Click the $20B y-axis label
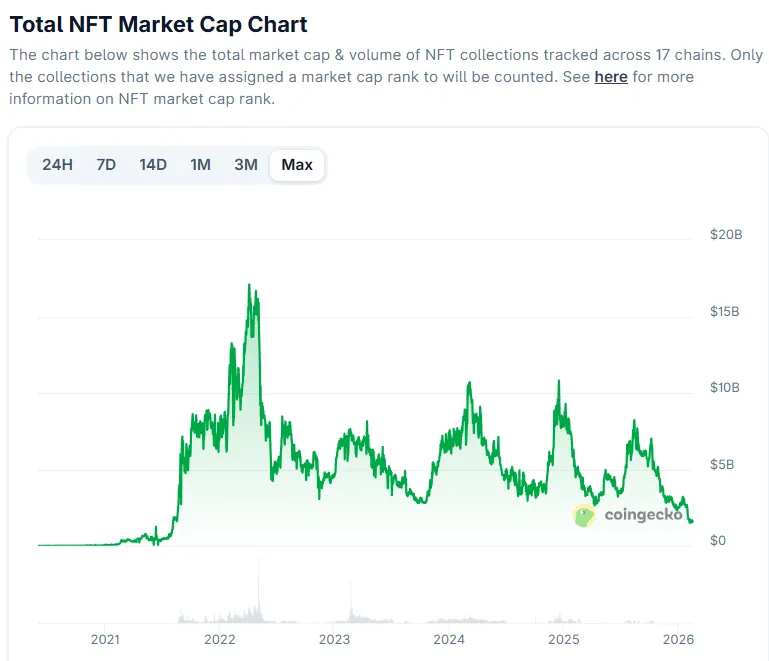This screenshot has width=769, height=661. [x=725, y=235]
